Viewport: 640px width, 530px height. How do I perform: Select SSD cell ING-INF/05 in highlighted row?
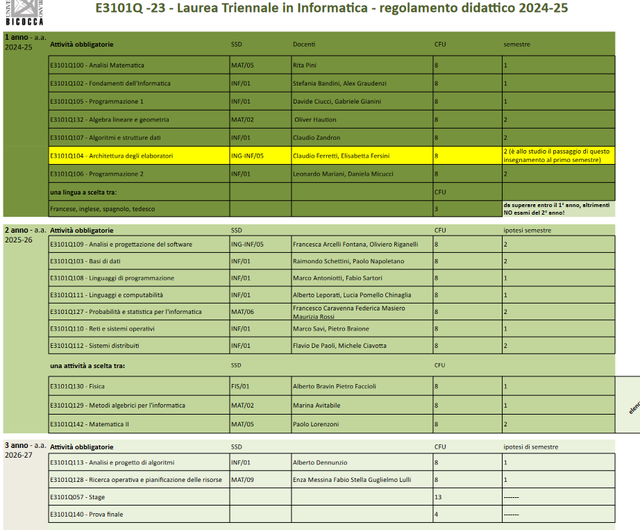260,156
